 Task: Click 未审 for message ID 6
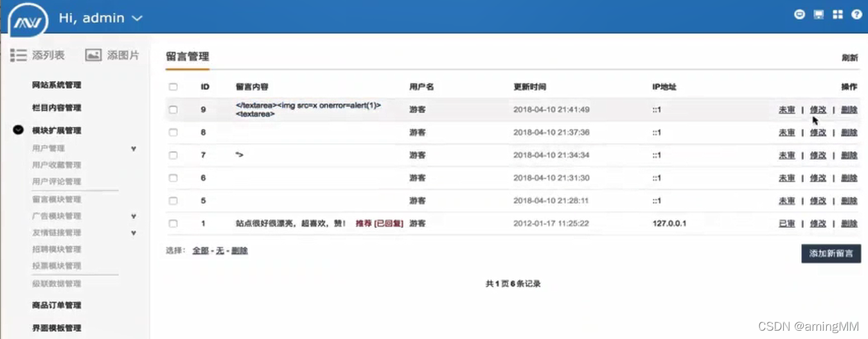[787, 178]
